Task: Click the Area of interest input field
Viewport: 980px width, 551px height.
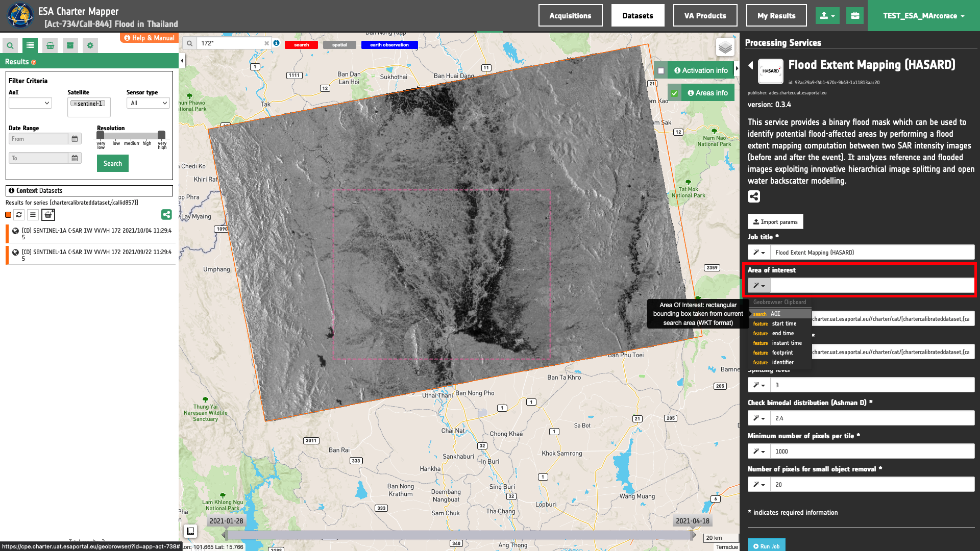Action: pos(872,286)
